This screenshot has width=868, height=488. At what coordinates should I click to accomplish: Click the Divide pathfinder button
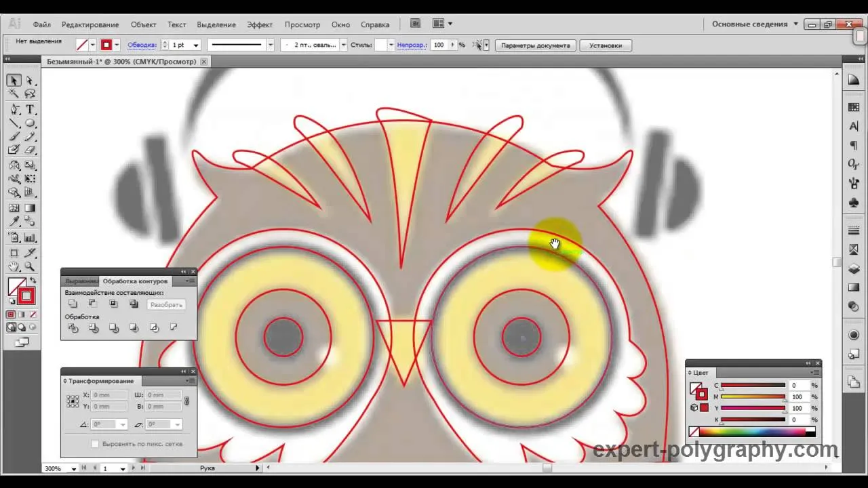click(x=73, y=328)
